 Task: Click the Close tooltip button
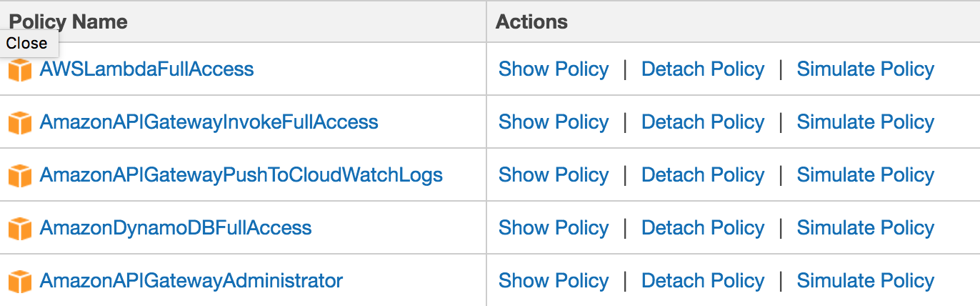pyautogui.click(x=26, y=43)
